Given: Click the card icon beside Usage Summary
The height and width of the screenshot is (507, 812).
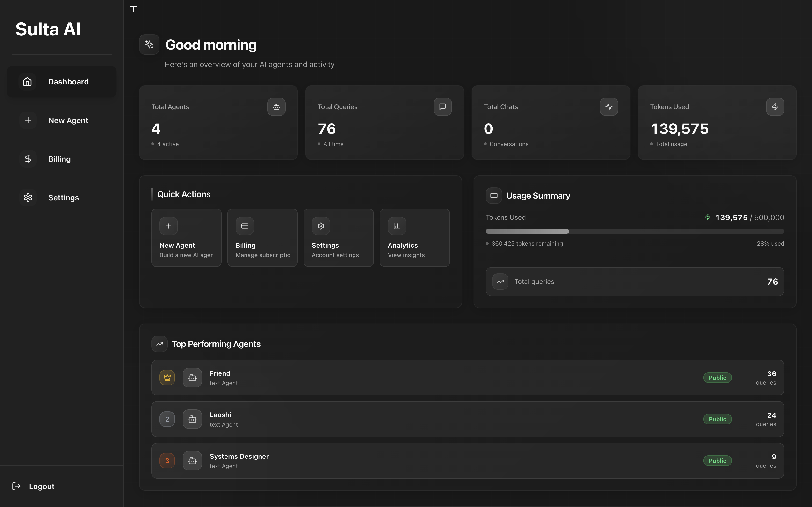Looking at the screenshot, I should pos(493,196).
